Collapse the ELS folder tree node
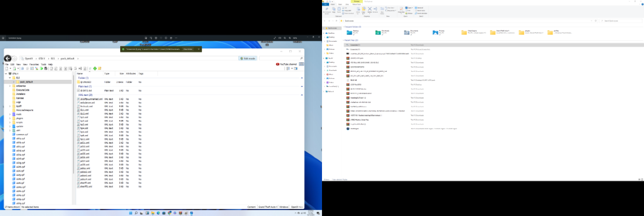The width and height of the screenshot is (644, 216). (x=10, y=78)
